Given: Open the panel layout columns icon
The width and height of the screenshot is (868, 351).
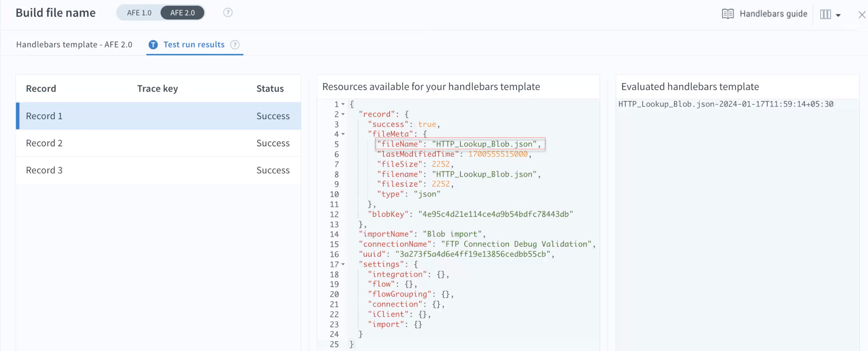Looking at the screenshot, I should click(825, 15).
